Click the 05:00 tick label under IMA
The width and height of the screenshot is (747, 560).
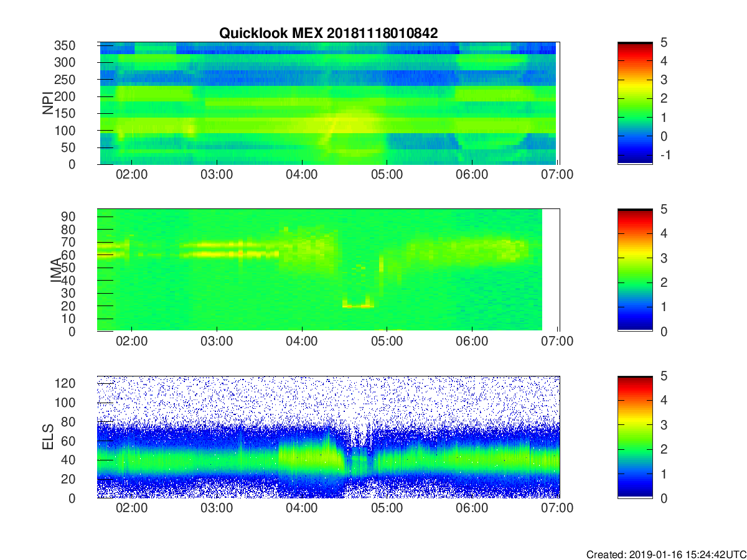[x=387, y=341]
